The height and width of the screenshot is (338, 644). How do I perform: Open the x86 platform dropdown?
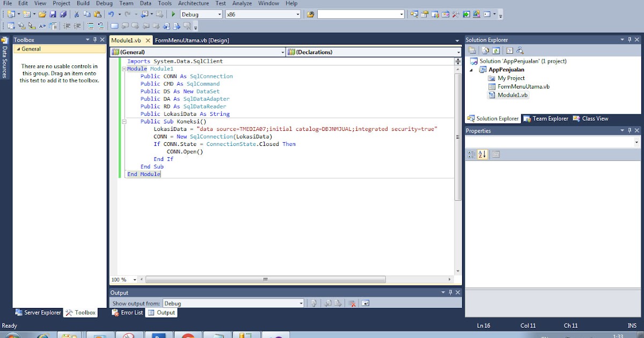pos(297,14)
